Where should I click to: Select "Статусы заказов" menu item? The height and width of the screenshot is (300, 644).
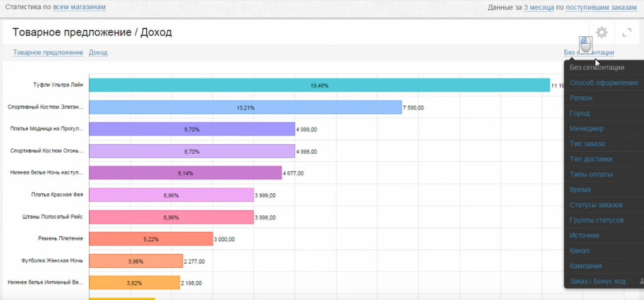[596, 205]
